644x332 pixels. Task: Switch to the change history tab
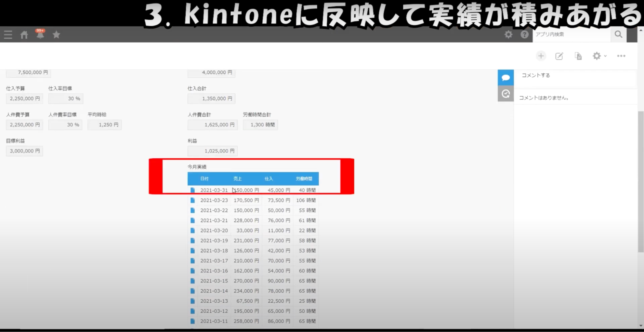click(505, 94)
